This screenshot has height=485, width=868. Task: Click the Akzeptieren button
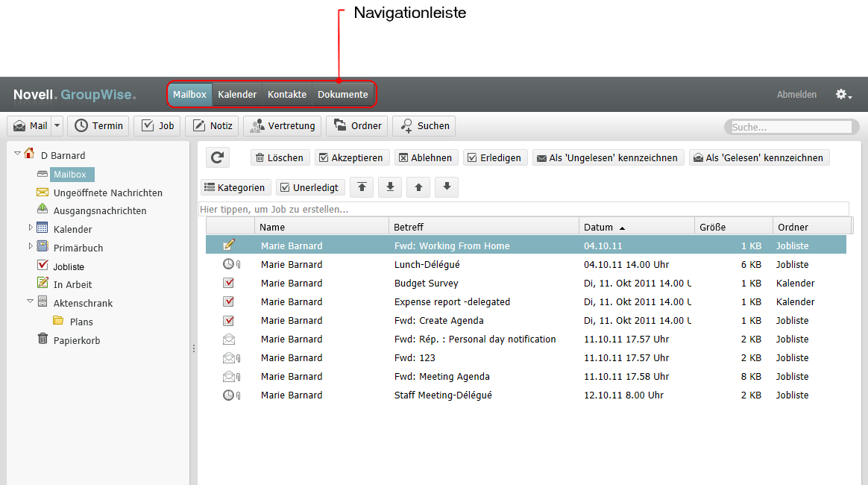click(x=352, y=157)
